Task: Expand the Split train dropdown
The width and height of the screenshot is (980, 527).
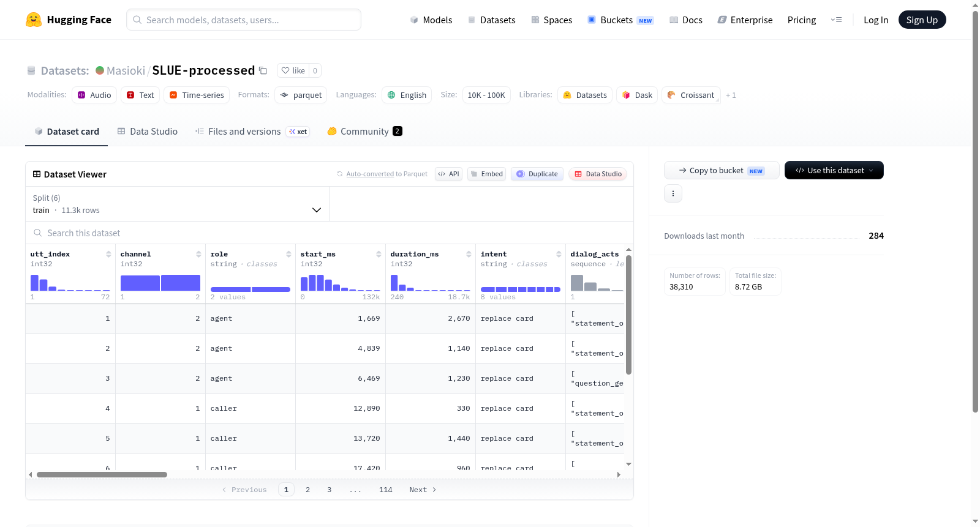Action: 177,204
